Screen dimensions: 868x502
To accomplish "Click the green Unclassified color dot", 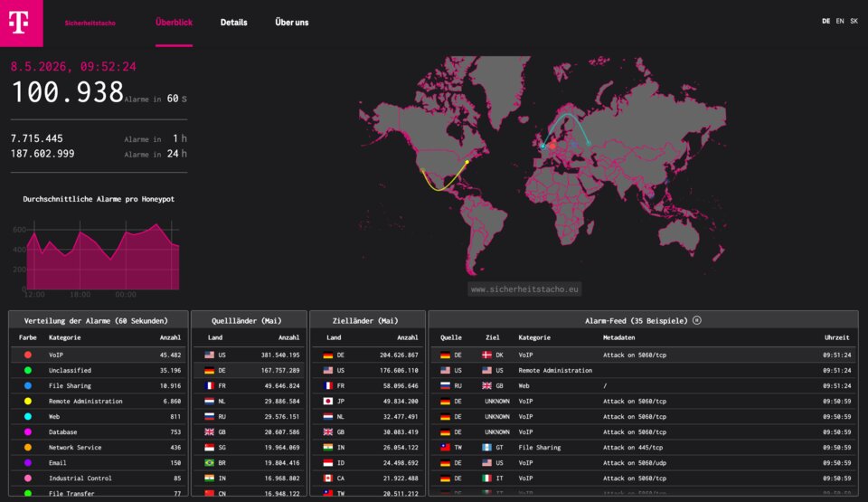I will pos(28,370).
